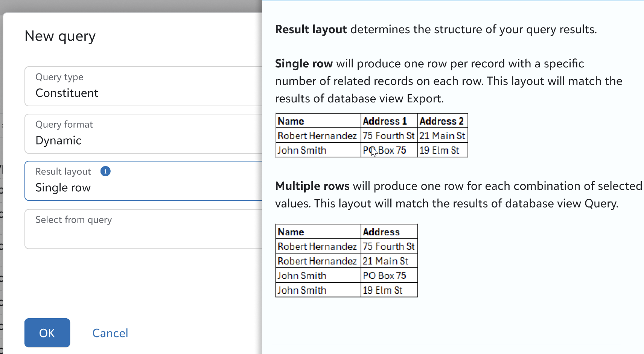Select the Address 2 column header
Viewport: 644px width, 354px height.
pos(442,121)
